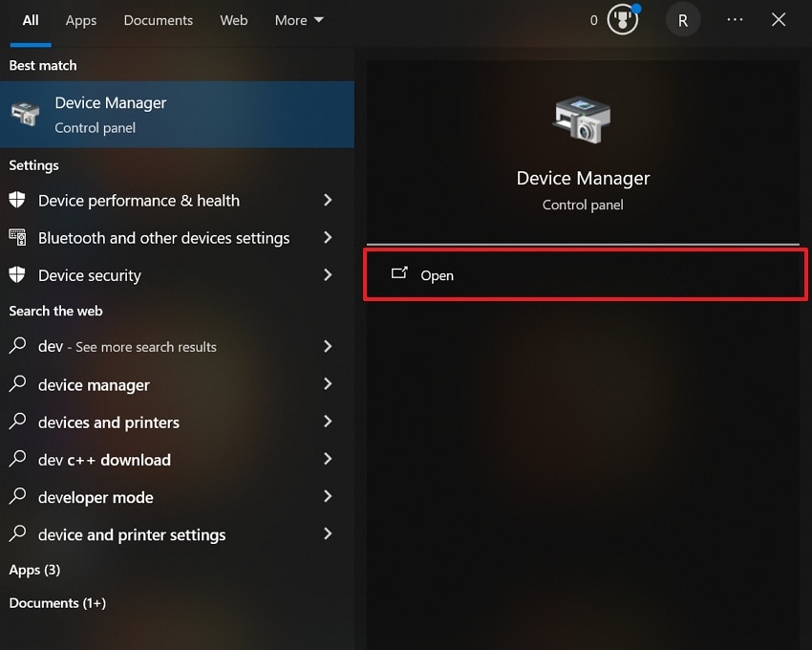Click Open to launch Device Manager

[438, 275]
